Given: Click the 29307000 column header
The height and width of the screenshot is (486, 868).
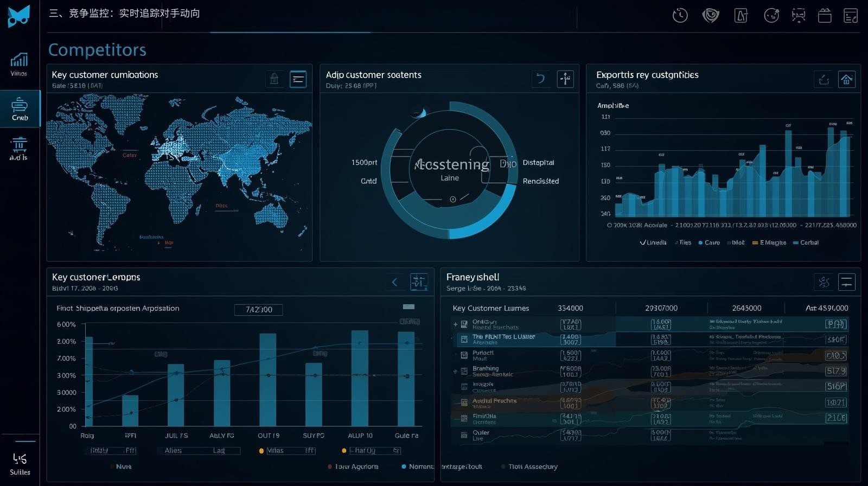Looking at the screenshot, I should tap(661, 308).
